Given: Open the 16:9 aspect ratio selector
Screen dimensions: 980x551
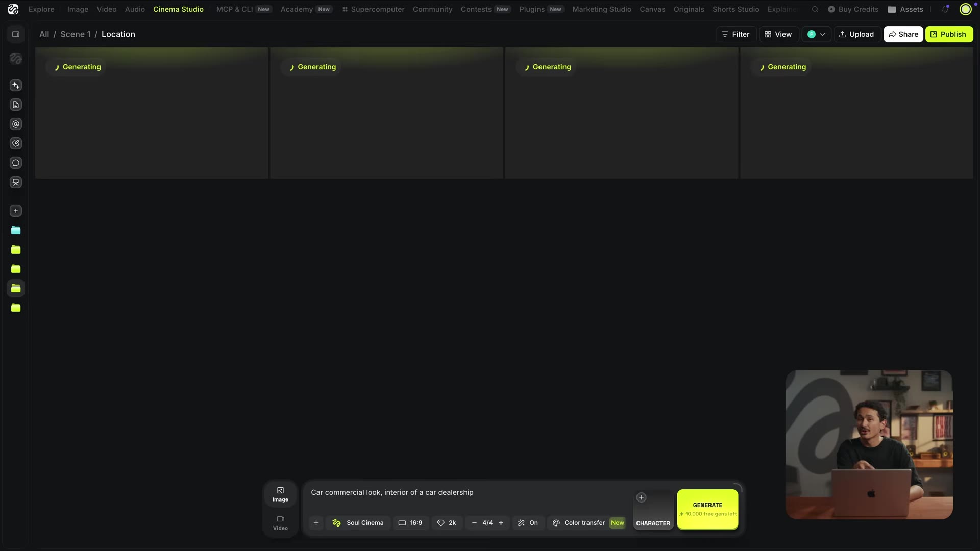Looking at the screenshot, I should 410,523.
